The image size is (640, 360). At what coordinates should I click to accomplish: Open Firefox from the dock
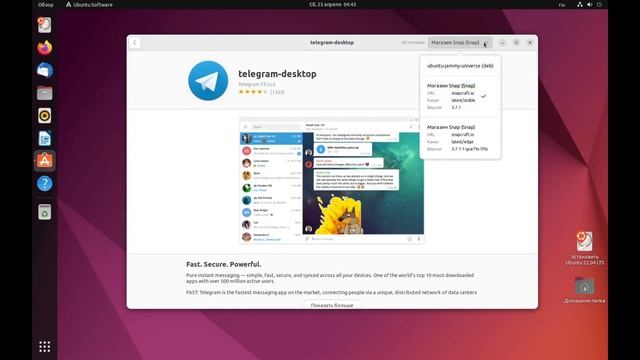pos(44,48)
